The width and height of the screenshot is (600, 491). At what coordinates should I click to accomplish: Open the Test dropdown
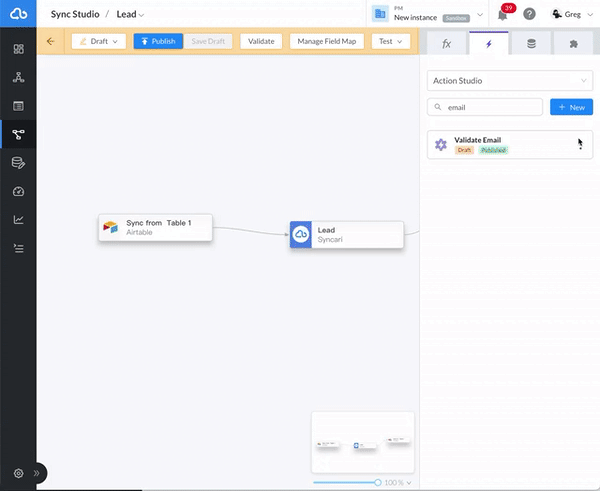click(391, 41)
